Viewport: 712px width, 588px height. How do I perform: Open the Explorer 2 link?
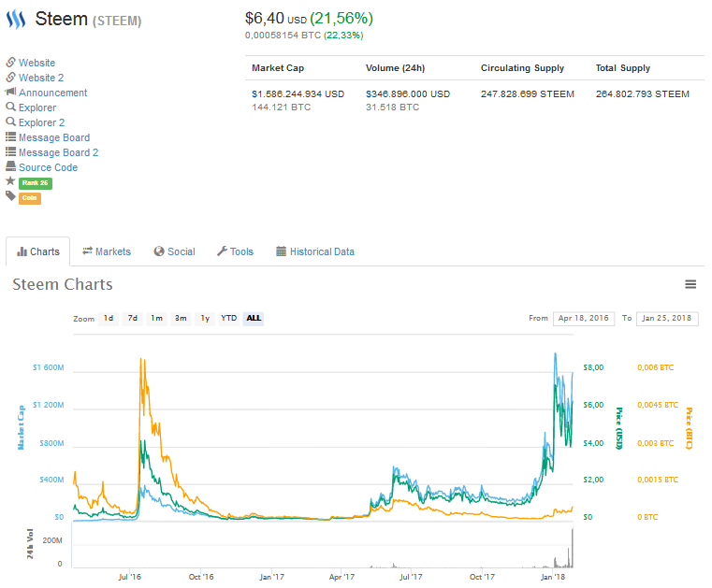(42, 122)
